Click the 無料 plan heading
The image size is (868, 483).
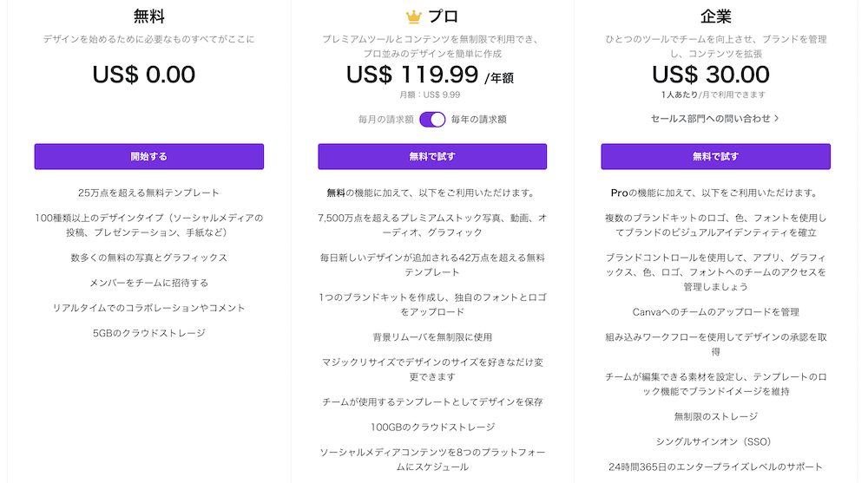coord(149,16)
